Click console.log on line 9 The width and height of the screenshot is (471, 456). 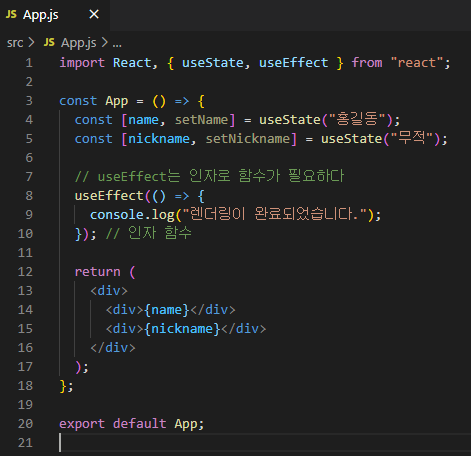pyautogui.click(x=132, y=215)
